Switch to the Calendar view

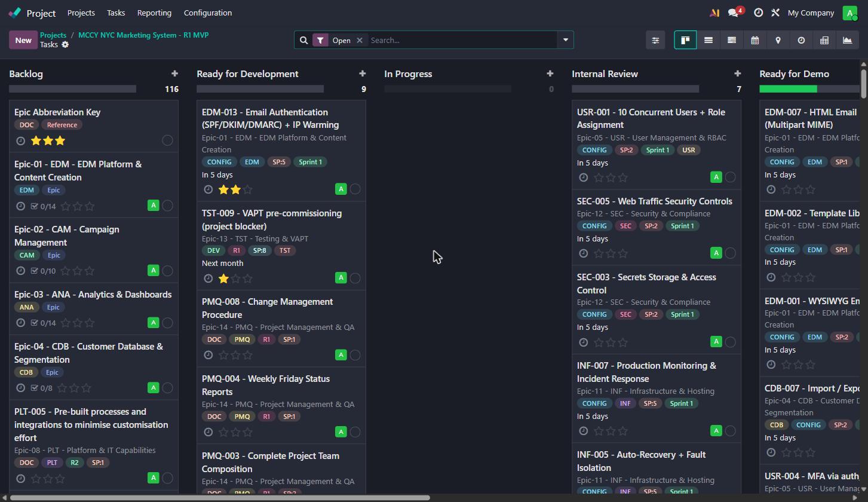(x=755, y=40)
